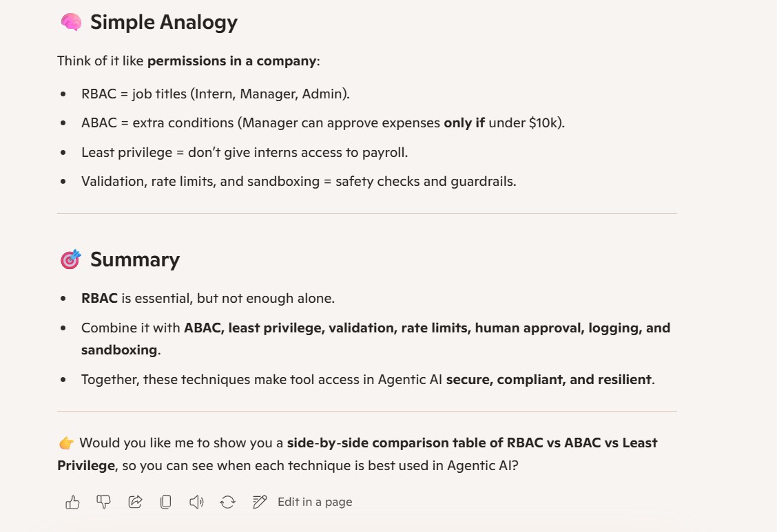Click the pointing hand emoji
Image resolution: width=777 pixels, height=532 pixels.
click(66, 443)
